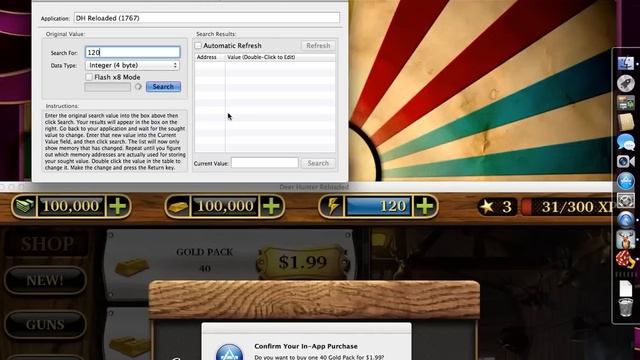The image size is (640, 360).
Task: Open the screenshot capture icon in Dock
Action: (626, 200)
